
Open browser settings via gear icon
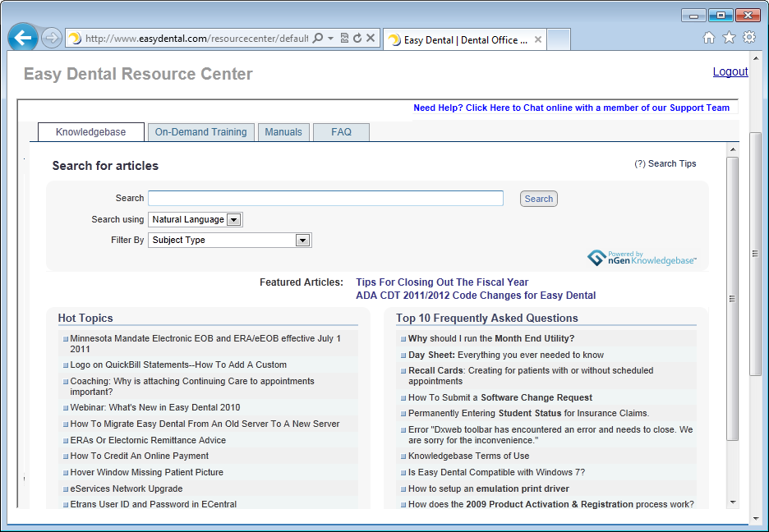click(x=748, y=38)
